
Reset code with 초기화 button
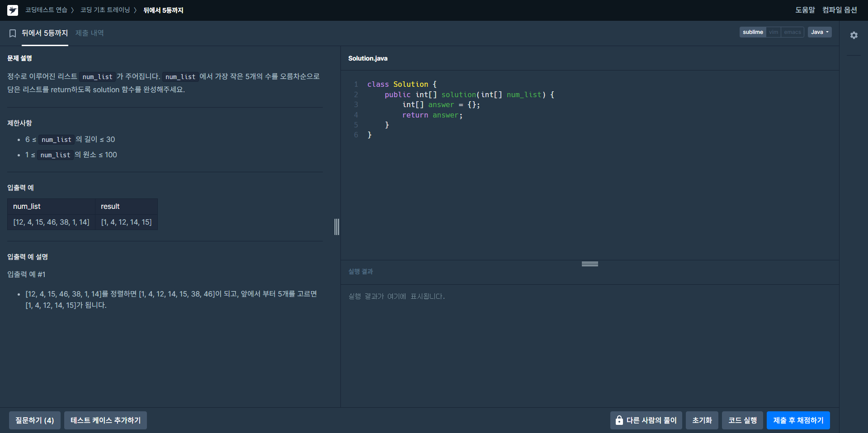[702, 420]
